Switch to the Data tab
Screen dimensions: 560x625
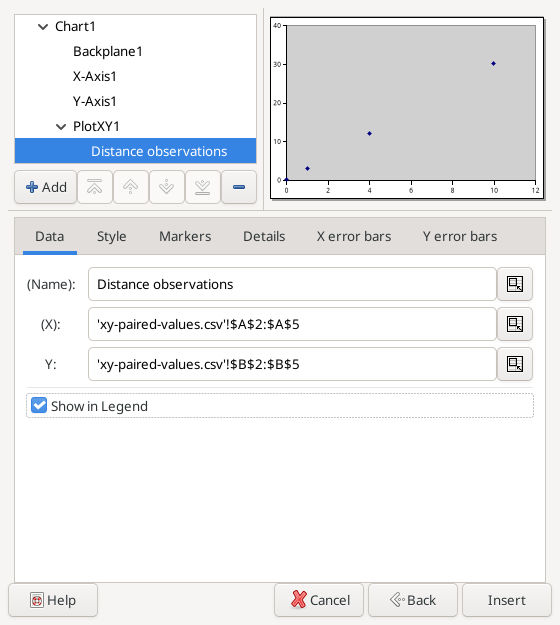pos(49,236)
